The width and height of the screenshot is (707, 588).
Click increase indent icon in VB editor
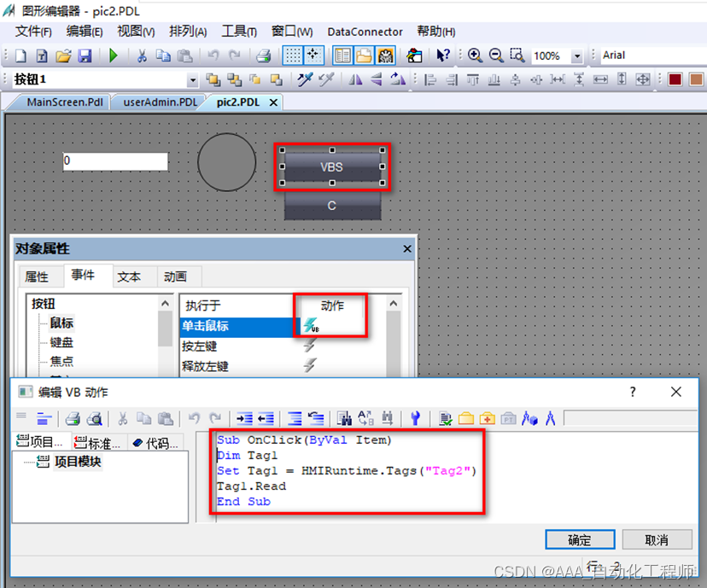point(244,418)
